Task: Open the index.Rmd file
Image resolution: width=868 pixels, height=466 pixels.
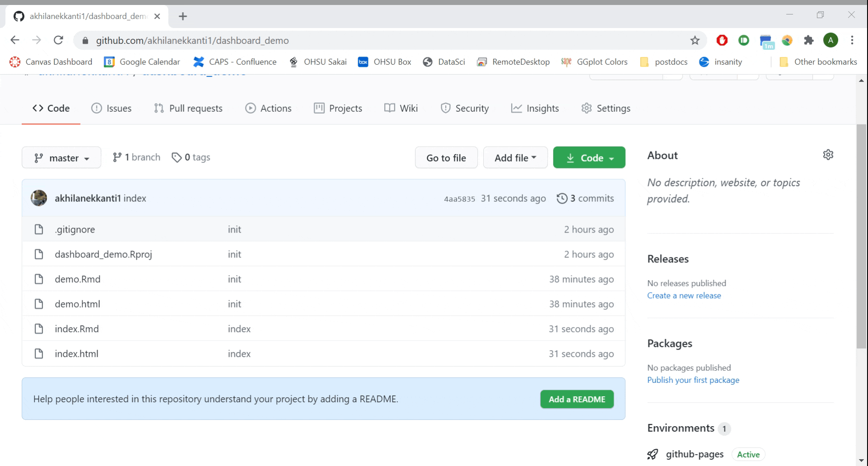Action: (77, 329)
